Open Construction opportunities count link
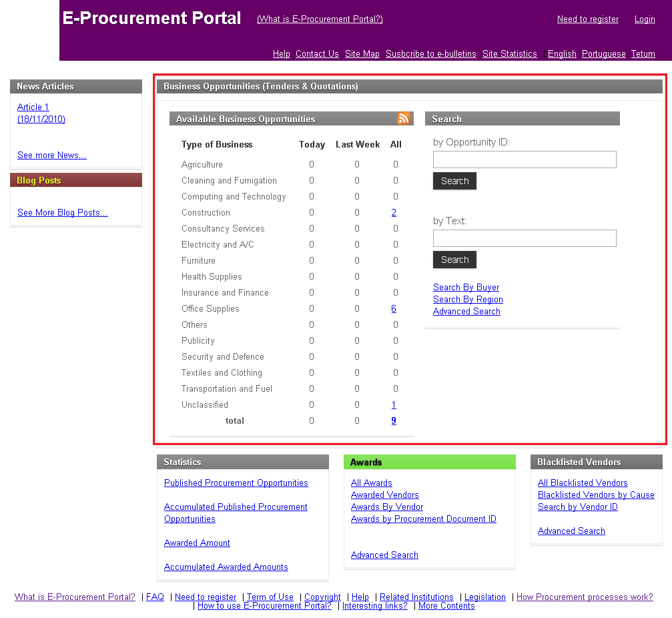Viewport: 672px width, 618px height. pos(394,213)
